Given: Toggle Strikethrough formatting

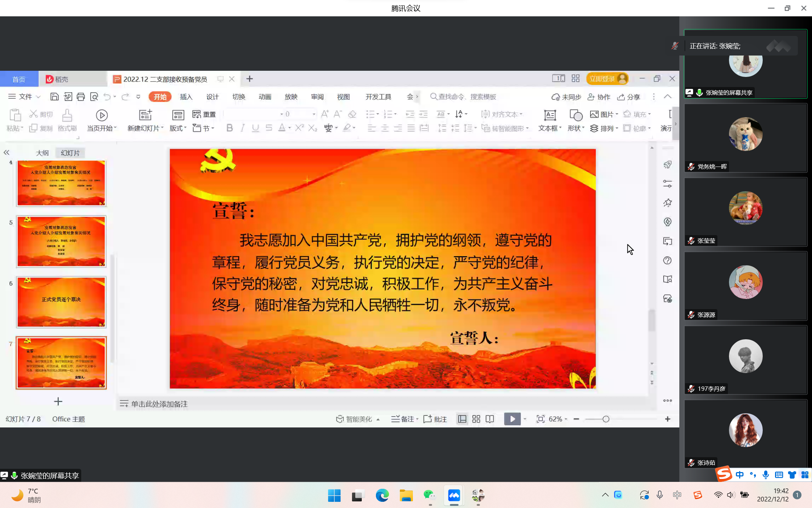Looking at the screenshot, I should point(269,128).
